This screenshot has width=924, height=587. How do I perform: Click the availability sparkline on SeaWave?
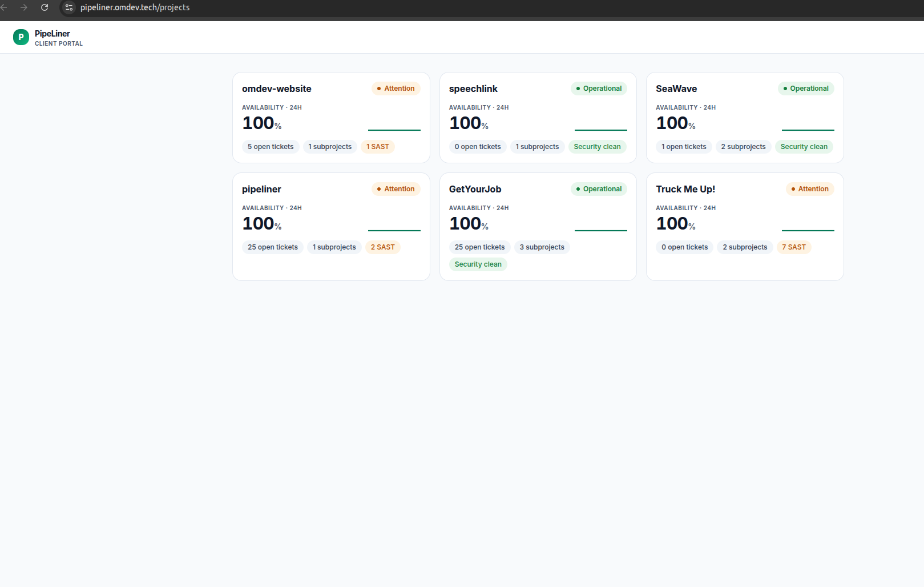point(808,130)
